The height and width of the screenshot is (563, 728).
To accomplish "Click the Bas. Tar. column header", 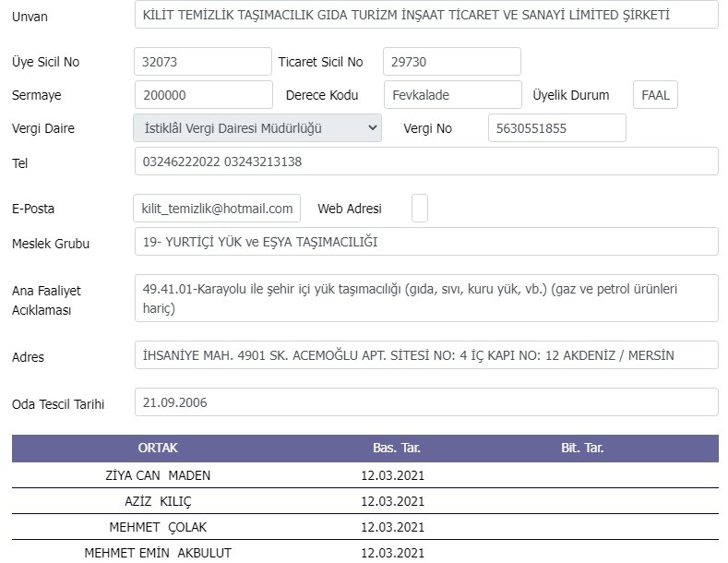I will (x=397, y=448).
